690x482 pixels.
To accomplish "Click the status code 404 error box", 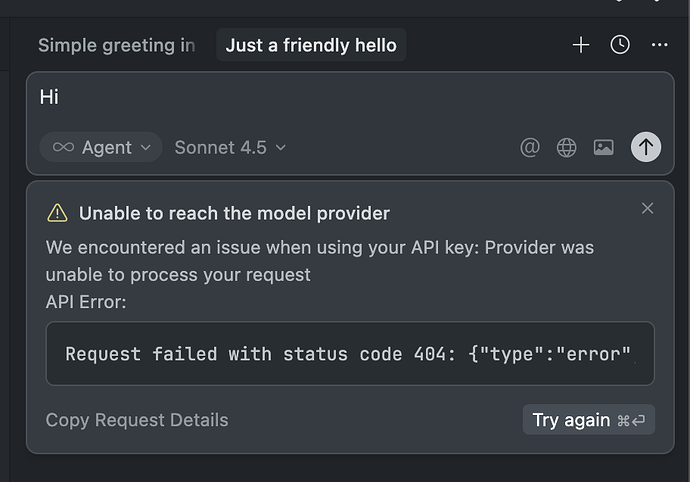I will pos(350,354).
